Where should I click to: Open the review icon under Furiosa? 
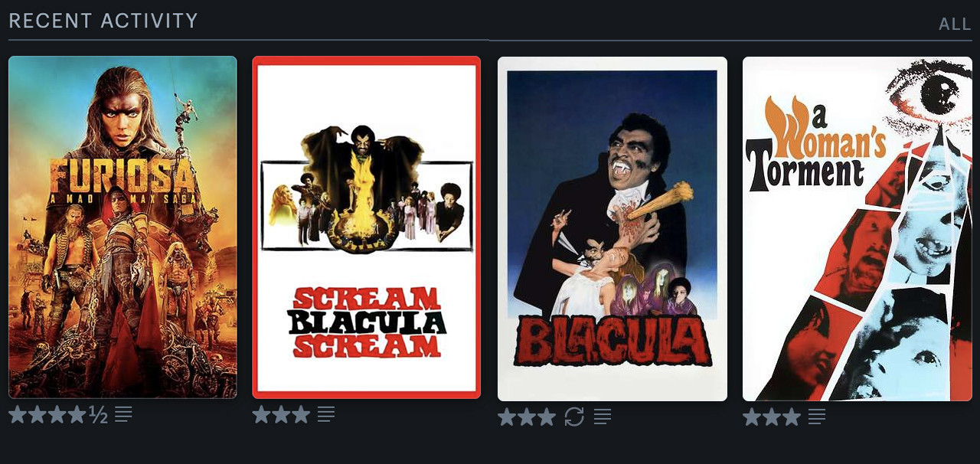point(123,415)
